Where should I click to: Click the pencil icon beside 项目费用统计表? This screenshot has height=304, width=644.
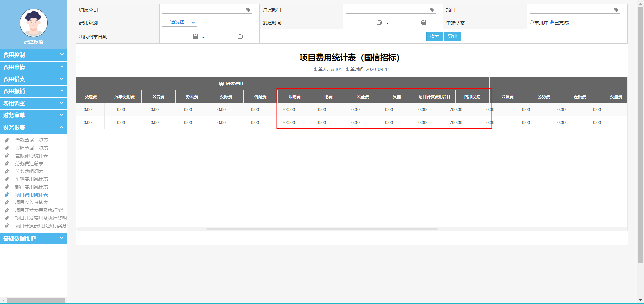(x=7, y=194)
